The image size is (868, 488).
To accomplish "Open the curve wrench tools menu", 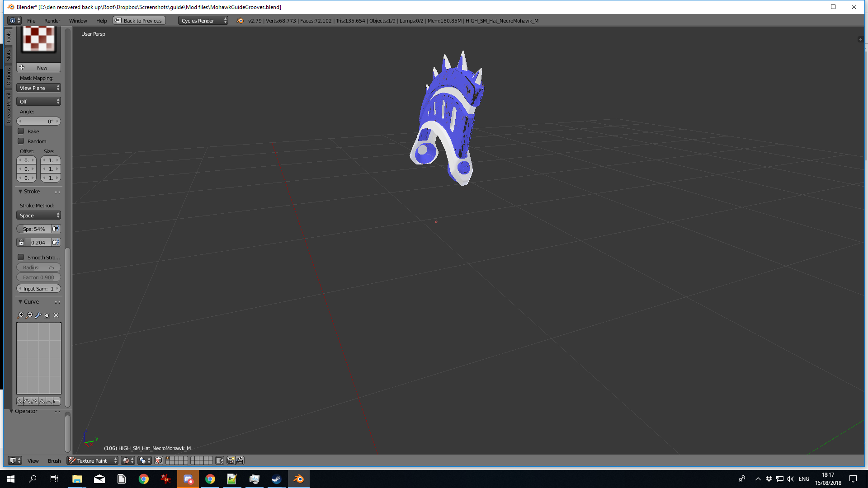I will [x=38, y=315].
